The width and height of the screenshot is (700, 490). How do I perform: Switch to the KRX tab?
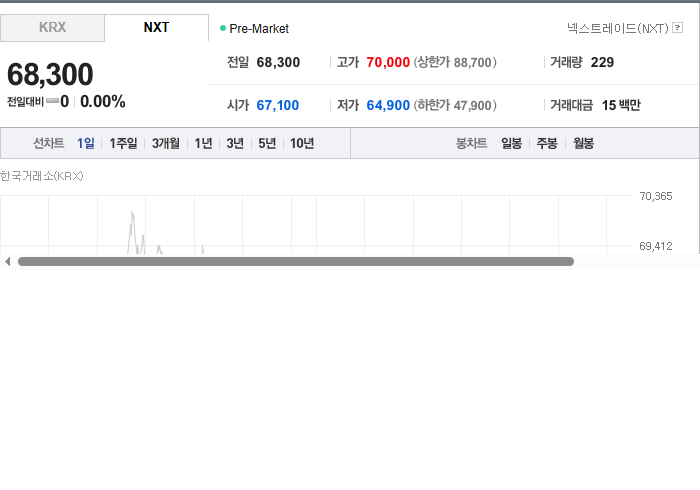tap(52, 28)
